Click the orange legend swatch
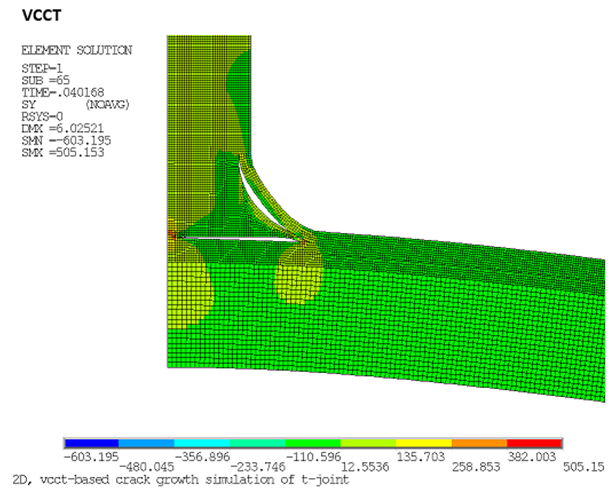The width and height of the screenshot is (612, 500). click(x=480, y=443)
